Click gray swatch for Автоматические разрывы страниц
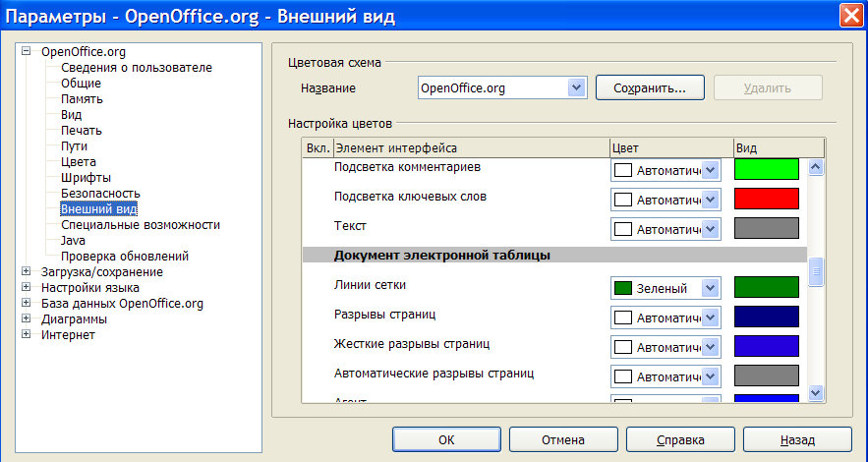Screen dimensions: 868x462 coord(767,375)
